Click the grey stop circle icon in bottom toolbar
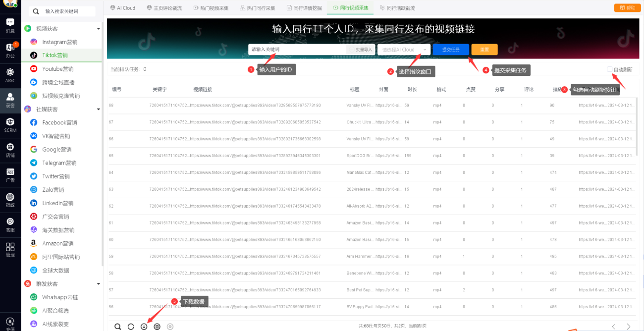 [170, 327]
